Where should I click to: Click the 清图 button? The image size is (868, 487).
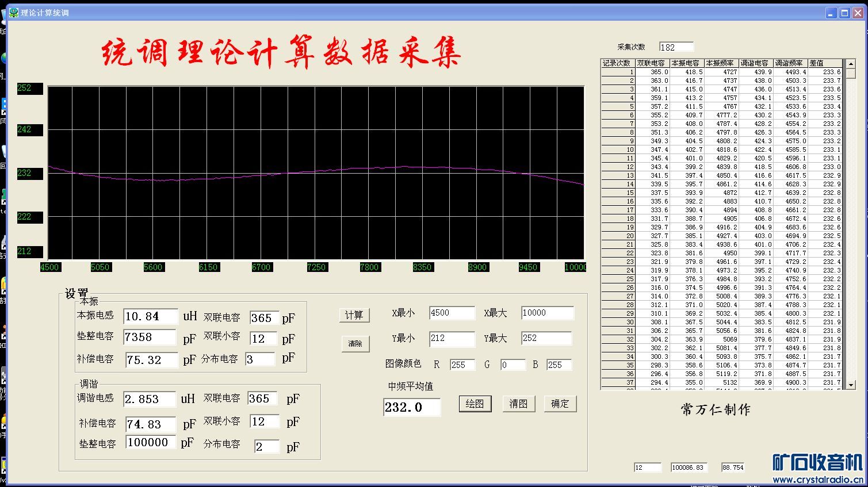518,404
